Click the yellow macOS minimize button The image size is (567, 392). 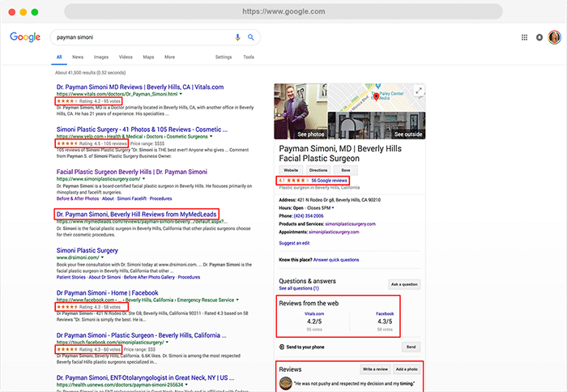pos(23,12)
